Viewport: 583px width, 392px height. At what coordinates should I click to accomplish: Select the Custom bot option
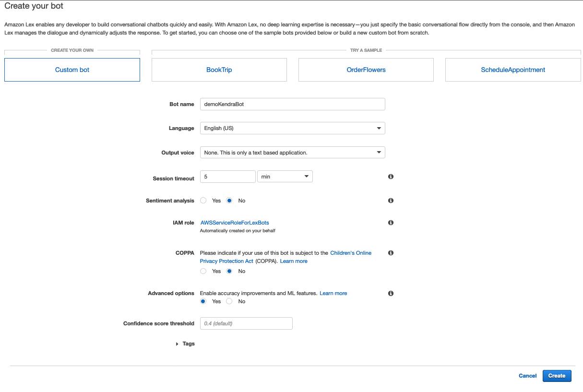(72, 70)
